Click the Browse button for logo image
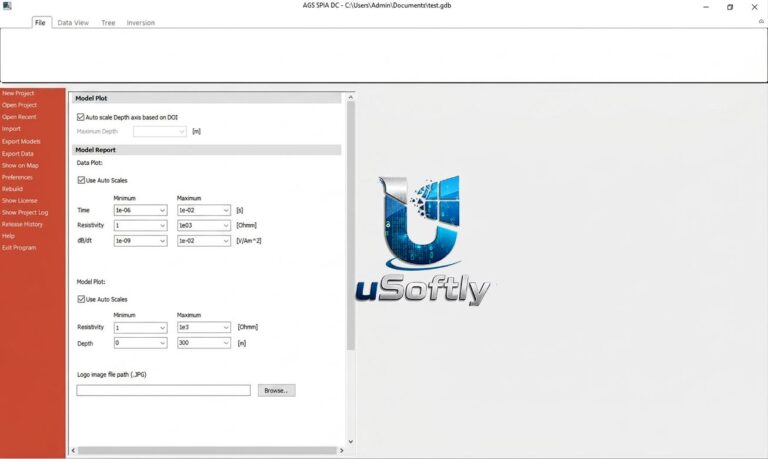Screen dimensions: 768x459 coord(277,390)
